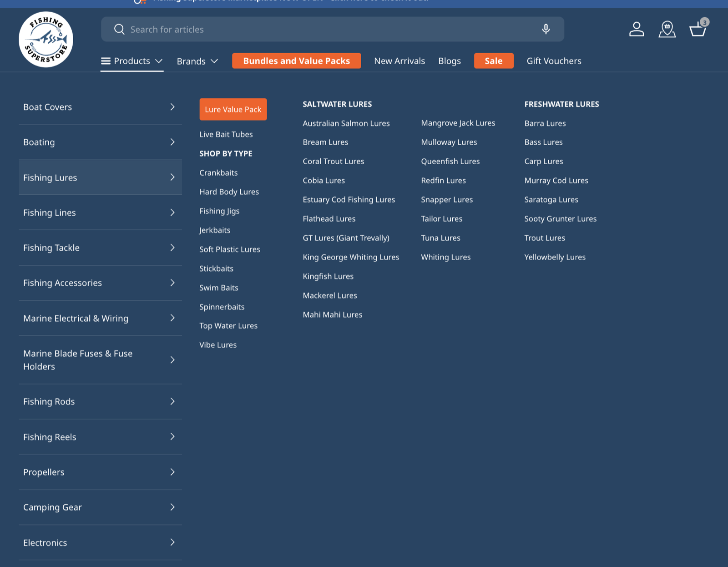Open the Whiting Lures link
The height and width of the screenshot is (567, 728).
[446, 257]
